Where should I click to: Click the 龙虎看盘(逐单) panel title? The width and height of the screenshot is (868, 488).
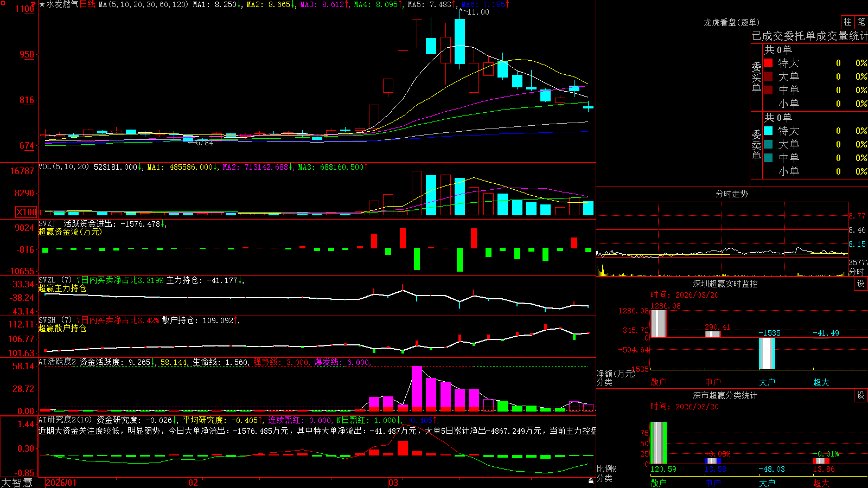point(731,22)
